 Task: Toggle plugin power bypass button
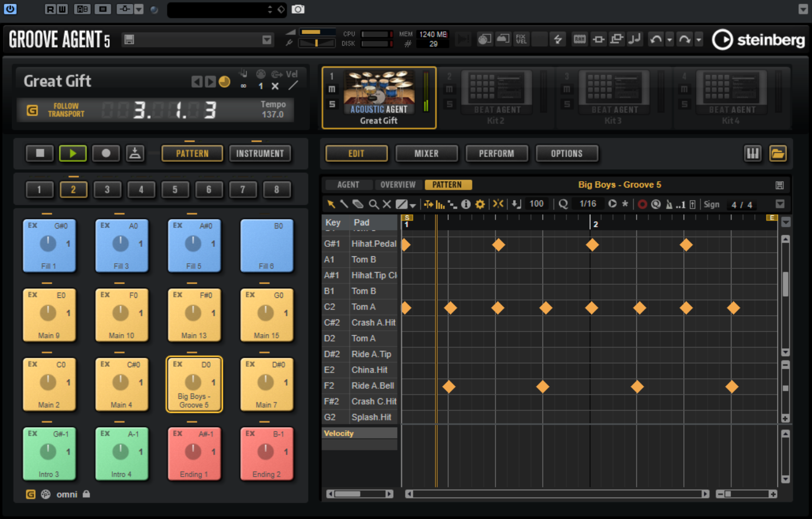click(10, 9)
